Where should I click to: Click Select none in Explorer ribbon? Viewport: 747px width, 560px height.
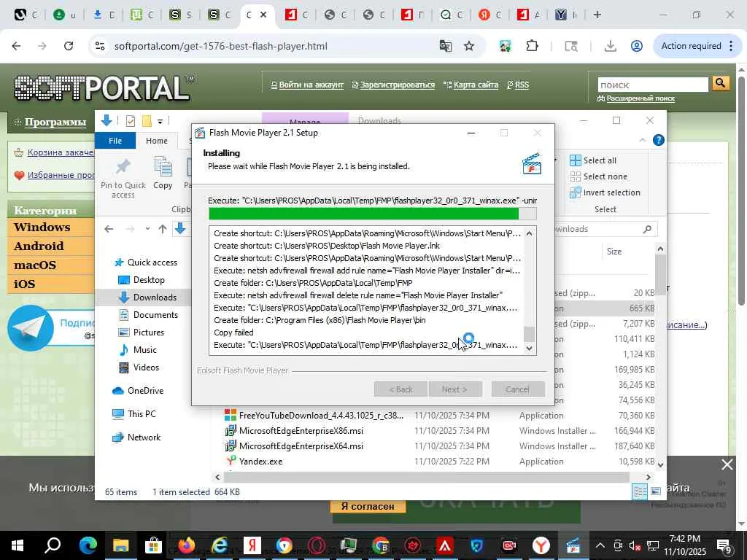pos(598,176)
